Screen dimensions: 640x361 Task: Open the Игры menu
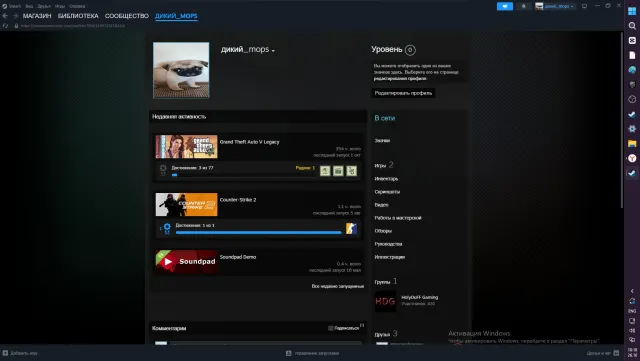[x=60, y=6]
